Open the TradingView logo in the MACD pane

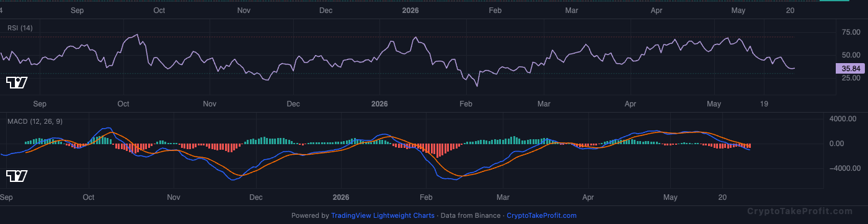17,176
